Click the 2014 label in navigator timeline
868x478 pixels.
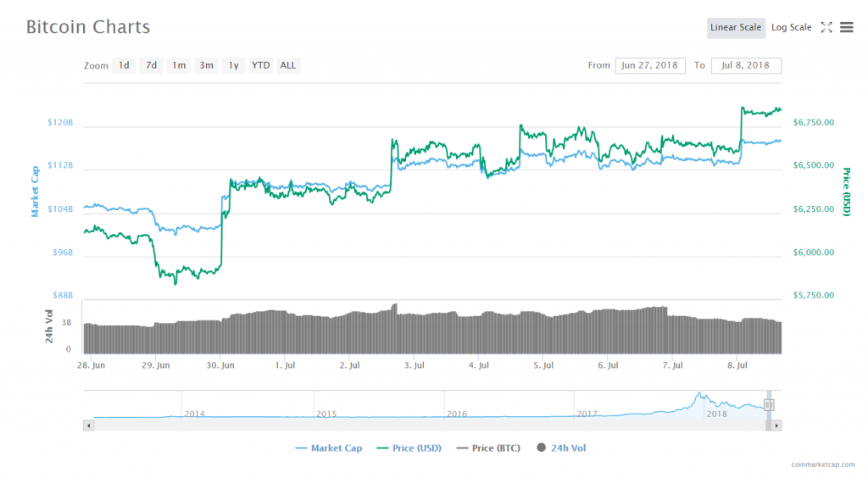(194, 414)
